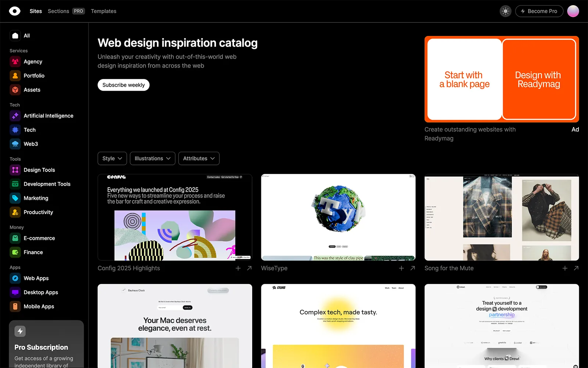Toggle light/dark theme with sun icon
The image size is (588, 368).
click(x=505, y=11)
